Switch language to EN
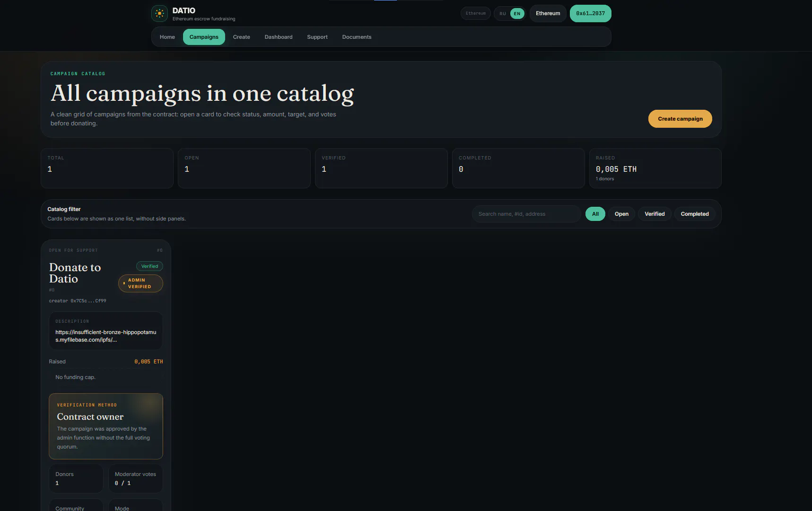Viewport: 812px width, 511px height. click(x=517, y=14)
